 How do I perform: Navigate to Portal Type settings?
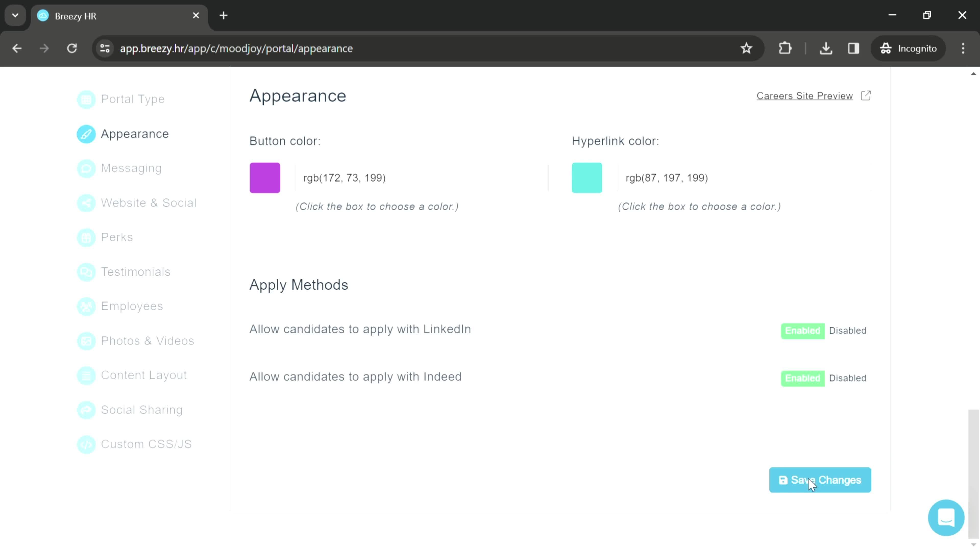[x=133, y=99]
